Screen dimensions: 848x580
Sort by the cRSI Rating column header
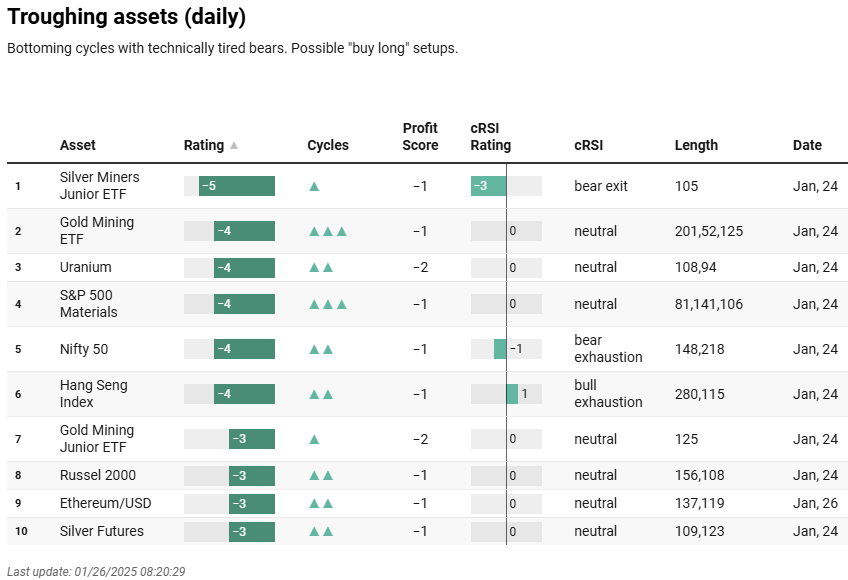click(490, 137)
